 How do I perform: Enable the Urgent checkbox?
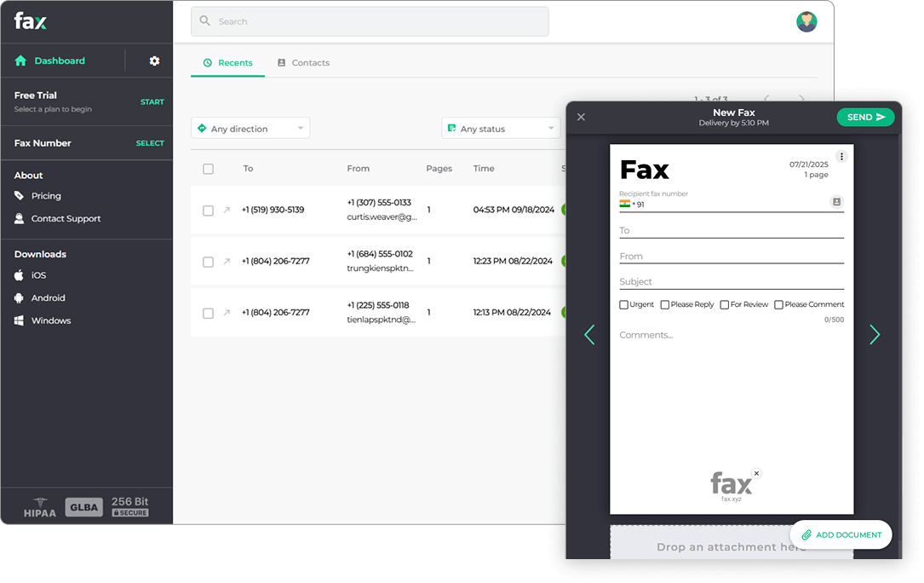[x=623, y=304]
